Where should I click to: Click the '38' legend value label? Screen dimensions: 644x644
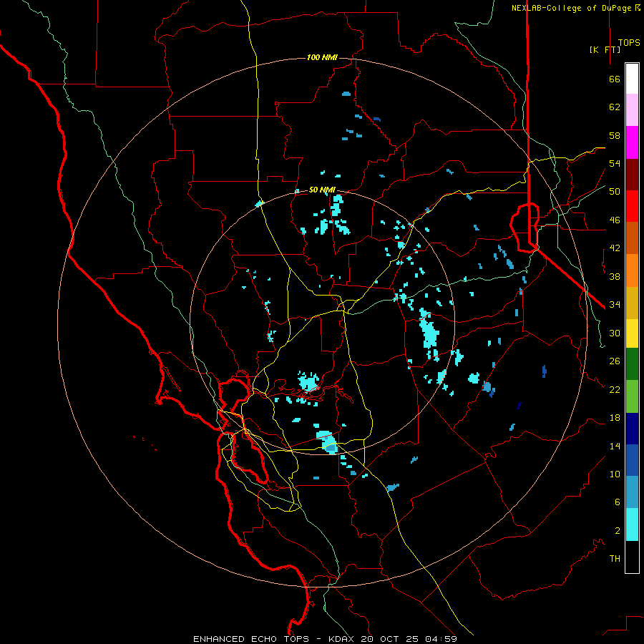(615, 276)
